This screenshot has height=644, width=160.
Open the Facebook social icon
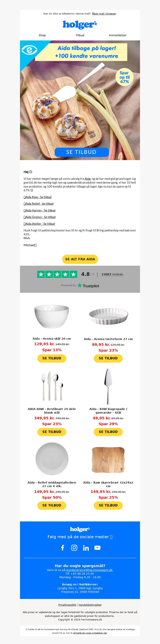pyautogui.click(x=63, y=548)
